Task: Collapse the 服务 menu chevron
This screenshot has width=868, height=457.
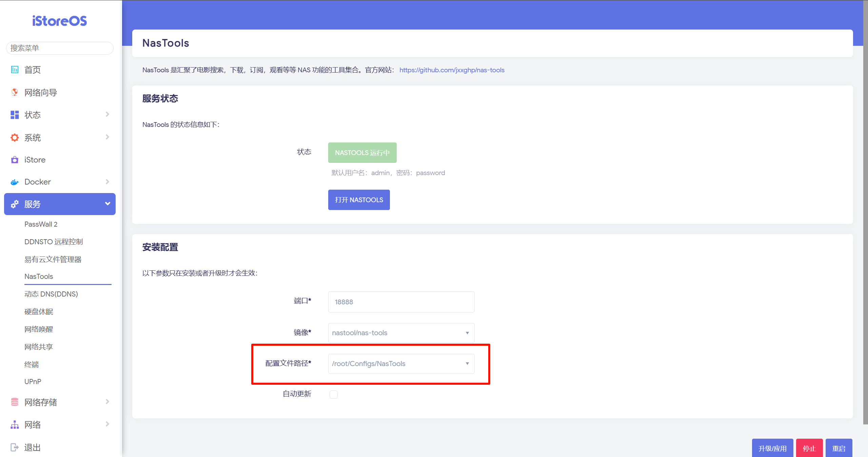Action: (107, 204)
